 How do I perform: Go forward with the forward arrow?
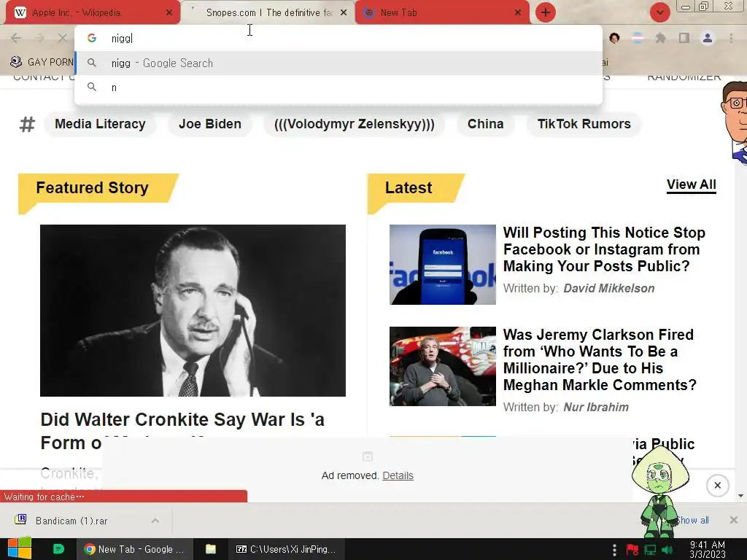click(39, 38)
